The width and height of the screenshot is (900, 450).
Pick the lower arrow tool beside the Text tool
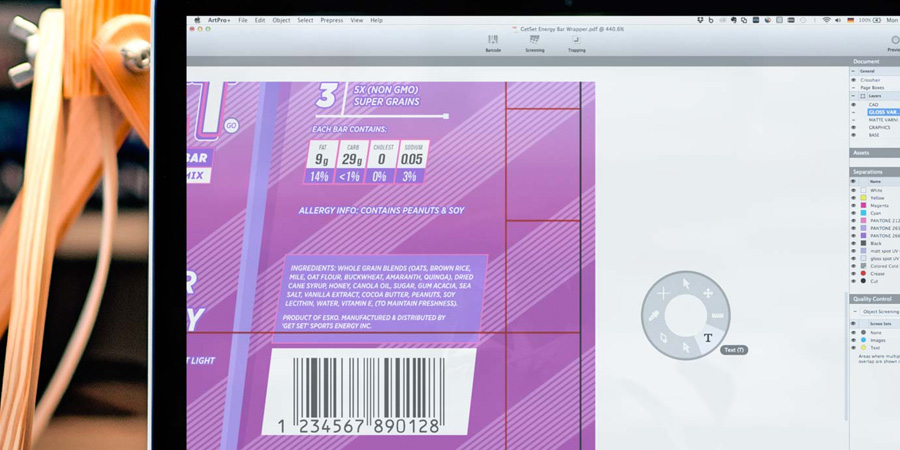pos(686,347)
